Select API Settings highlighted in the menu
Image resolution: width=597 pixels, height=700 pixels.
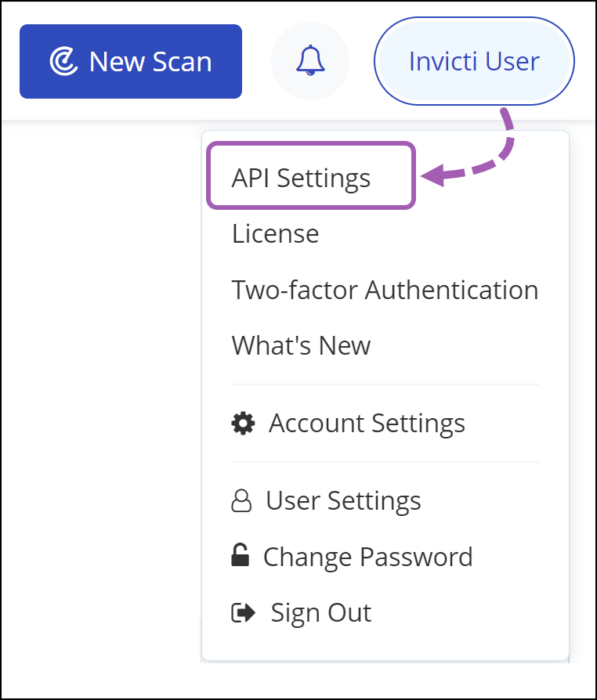coord(301,177)
